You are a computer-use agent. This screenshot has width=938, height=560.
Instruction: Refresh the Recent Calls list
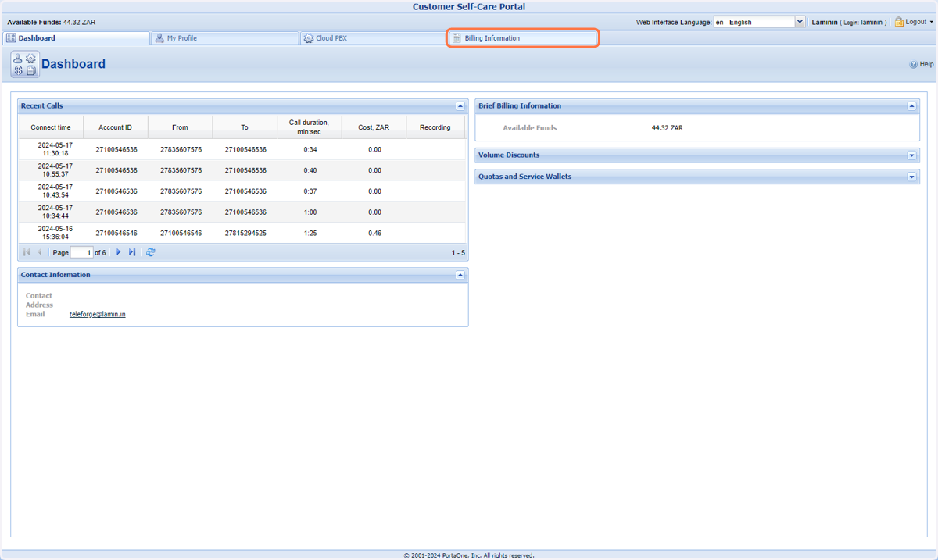click(x=151, y=252)
